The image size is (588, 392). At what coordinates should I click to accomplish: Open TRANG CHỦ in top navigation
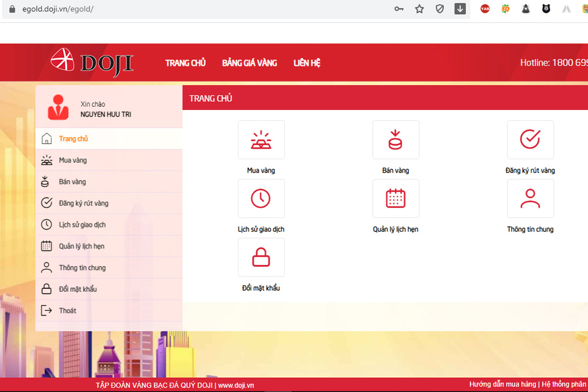click(185, 63)
